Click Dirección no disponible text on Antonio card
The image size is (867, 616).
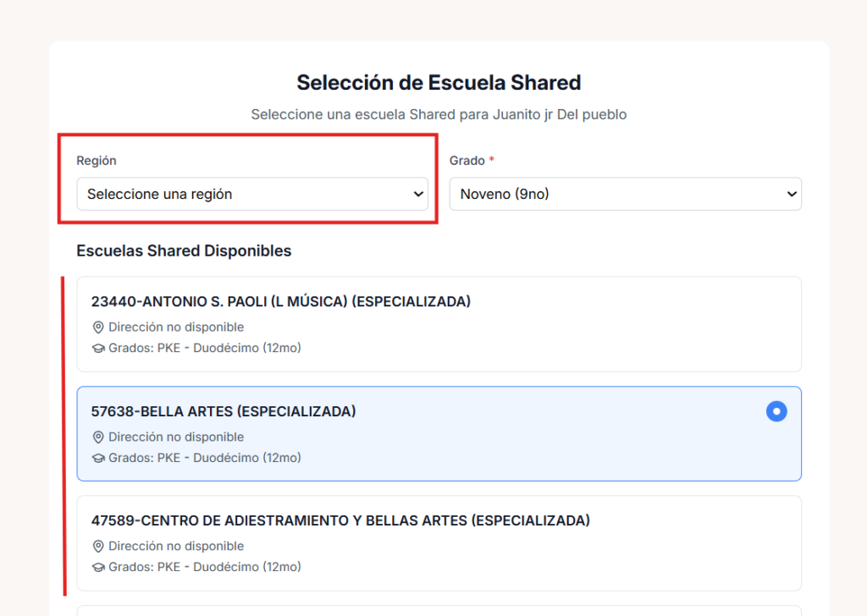(x=176, y=327)
